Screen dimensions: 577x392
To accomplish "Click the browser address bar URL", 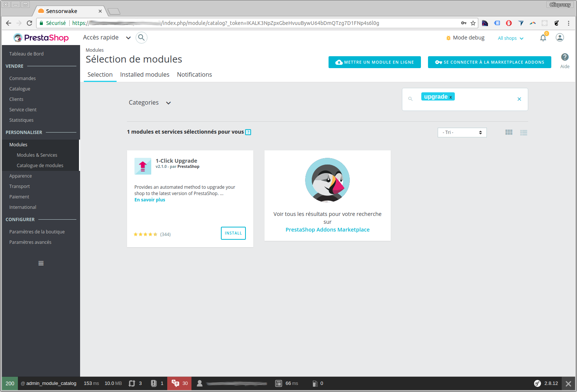I will (225, 23).
